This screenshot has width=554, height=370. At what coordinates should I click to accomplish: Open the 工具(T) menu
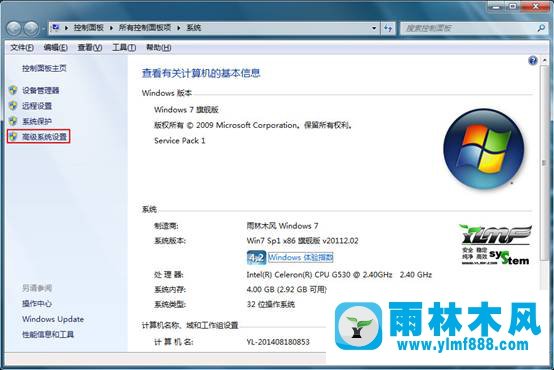[124, 47]
